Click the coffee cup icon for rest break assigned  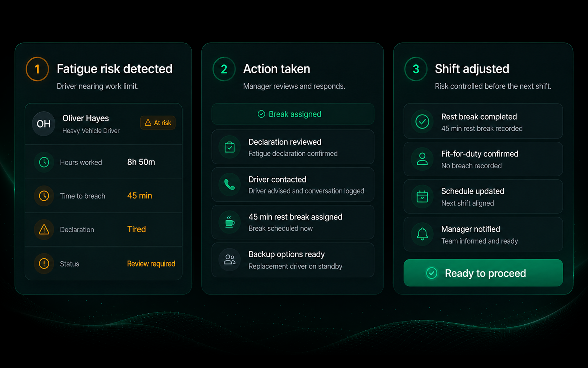click(229, 222)
